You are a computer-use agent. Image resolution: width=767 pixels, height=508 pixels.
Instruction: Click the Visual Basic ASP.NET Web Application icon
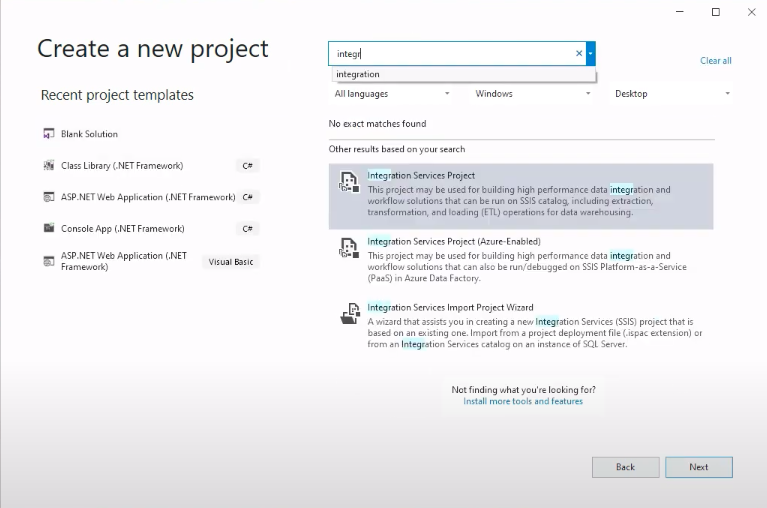tap(48, 261)
